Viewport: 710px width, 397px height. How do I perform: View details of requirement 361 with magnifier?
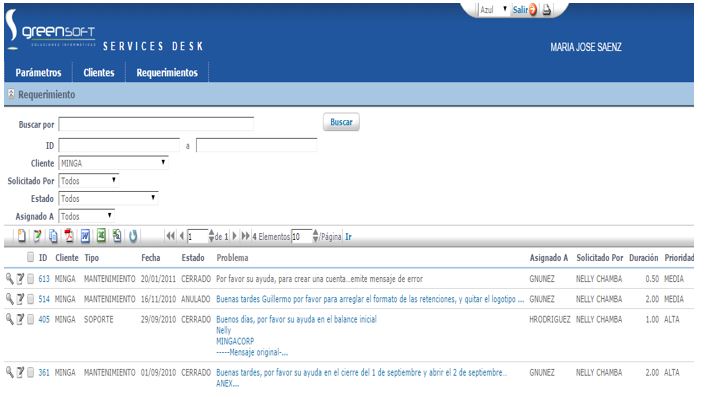(x=9, y=372)
